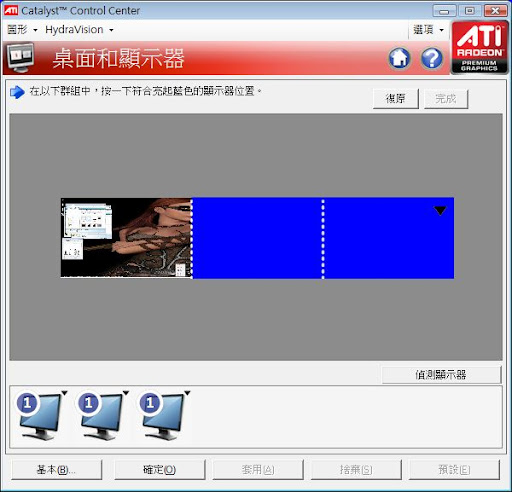Select the first monitor icon in the display list
This screenshot has width=512, height=492.
click(39, 416)
